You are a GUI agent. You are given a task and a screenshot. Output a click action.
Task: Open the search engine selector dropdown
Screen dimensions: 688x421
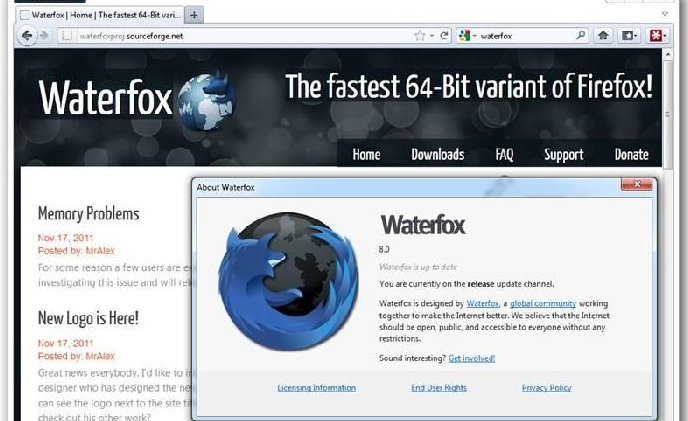[x=467, y=36]
